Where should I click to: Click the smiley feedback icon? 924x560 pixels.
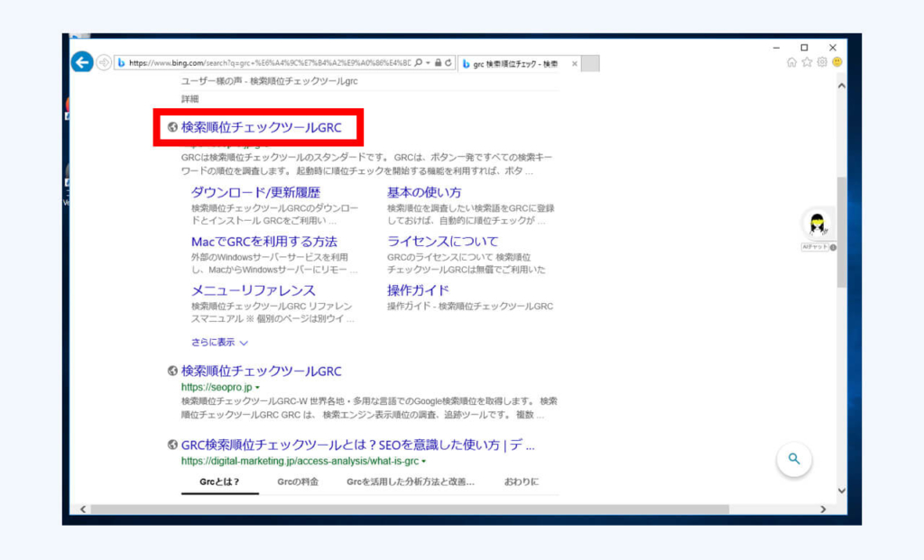pyautogui.click(x=836, y=62)
